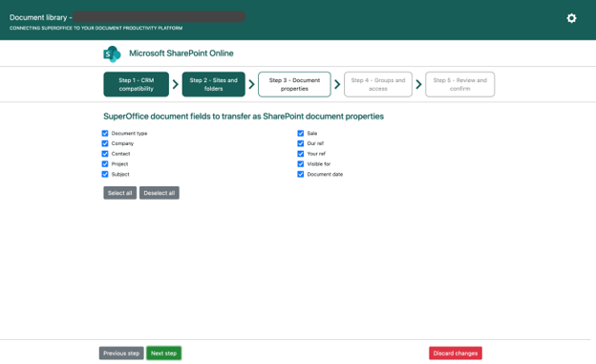The image size is (596, 364).
Task: Click the chevron arrow after Step 1
Action: coord(175,84)
